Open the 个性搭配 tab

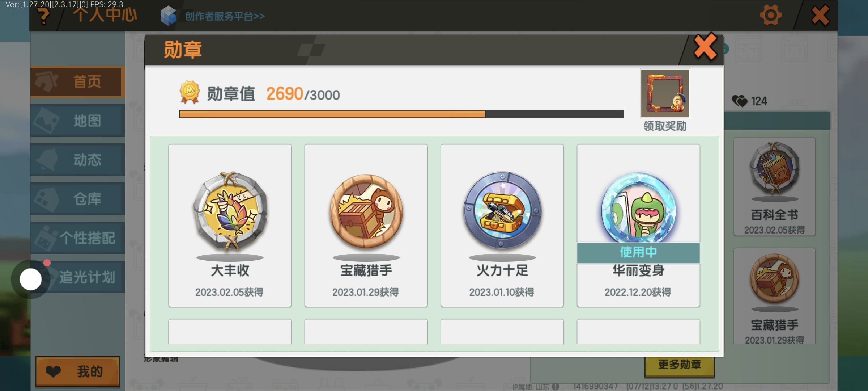78,238
